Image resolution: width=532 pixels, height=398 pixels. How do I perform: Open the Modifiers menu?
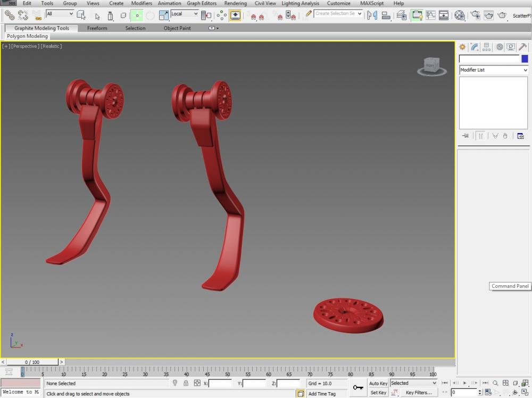[142, 3]
